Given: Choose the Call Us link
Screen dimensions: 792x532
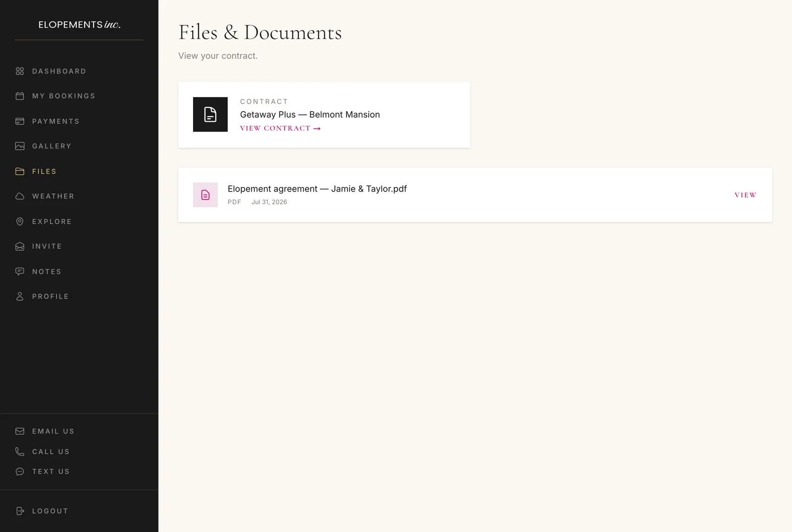Looking at the screenshot, I should pyautogui.click(x=50, y=452).
